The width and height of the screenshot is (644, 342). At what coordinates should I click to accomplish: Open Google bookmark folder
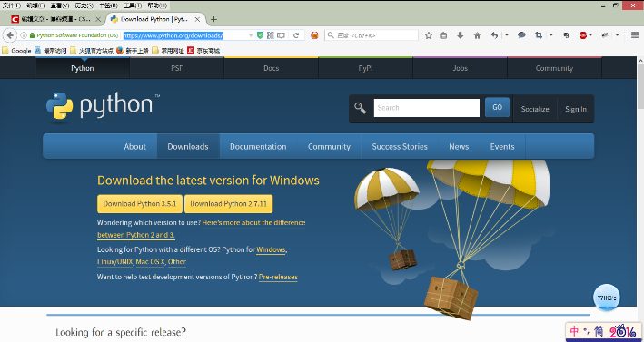coord(16,51)
